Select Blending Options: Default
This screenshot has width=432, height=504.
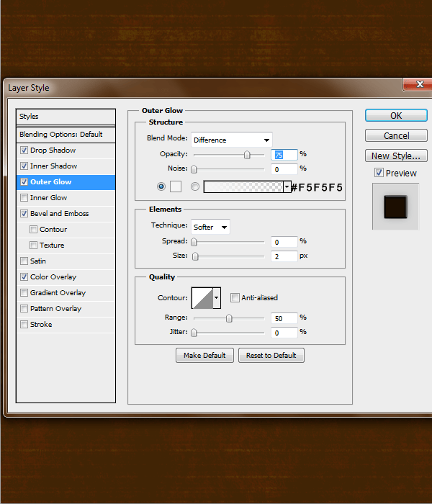(66, 135)
